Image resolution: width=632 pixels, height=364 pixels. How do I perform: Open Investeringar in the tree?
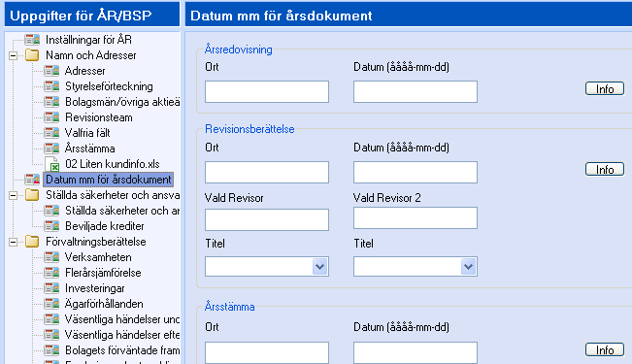95,288
